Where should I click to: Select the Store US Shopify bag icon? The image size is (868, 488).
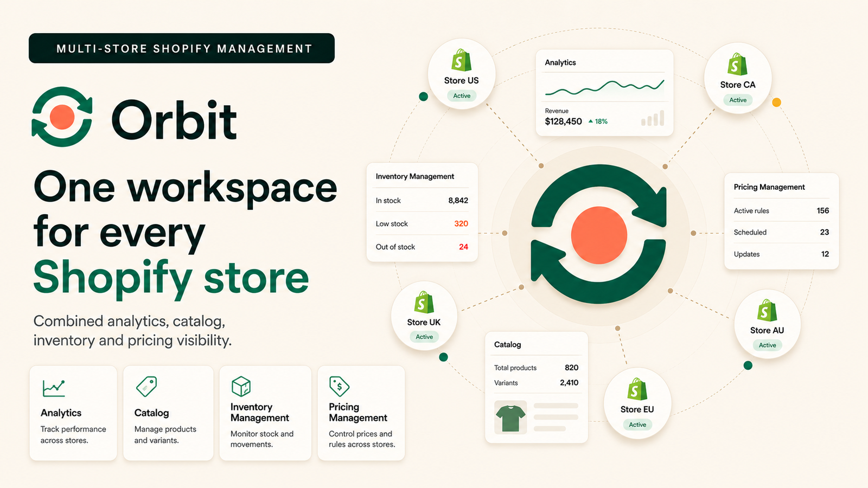461,60
